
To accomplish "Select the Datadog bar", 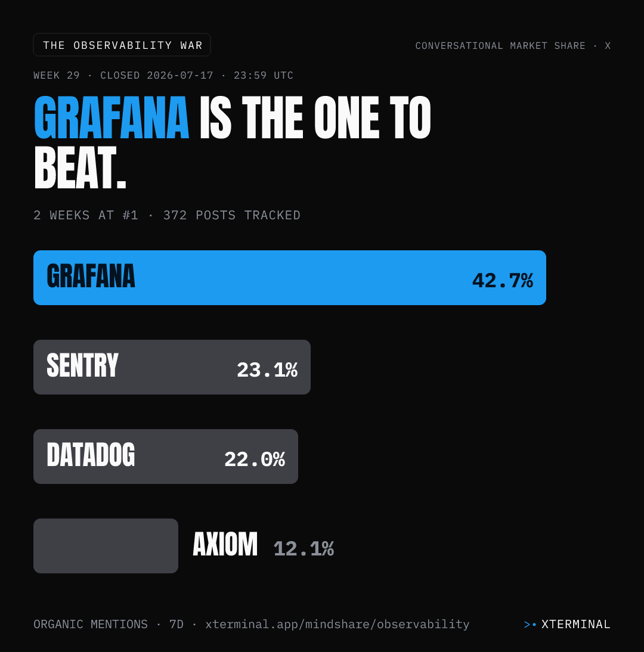I will 166,457.
